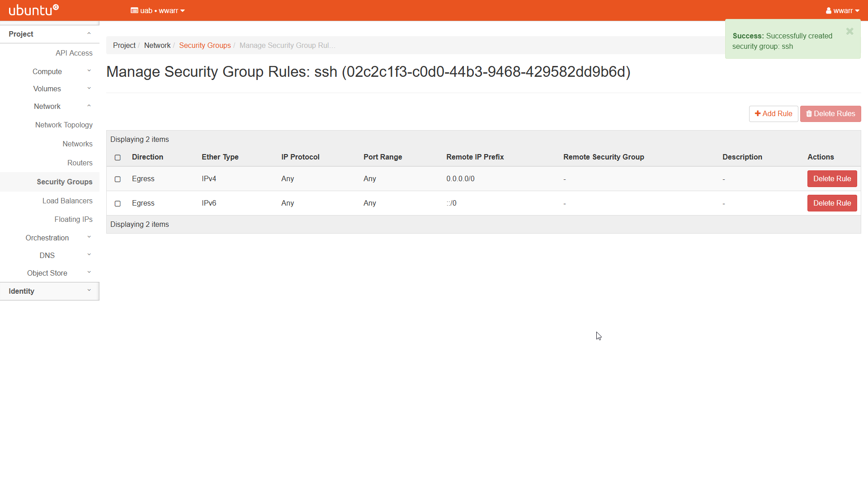Open the Networks page

point(77,144)
